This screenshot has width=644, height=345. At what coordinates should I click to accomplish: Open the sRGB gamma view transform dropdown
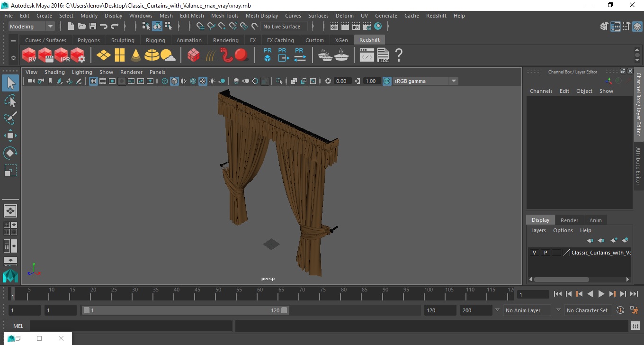tap(425, 81)
